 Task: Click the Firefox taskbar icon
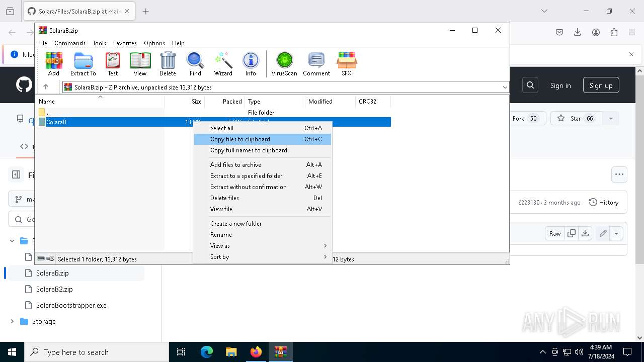pos(256,352)
